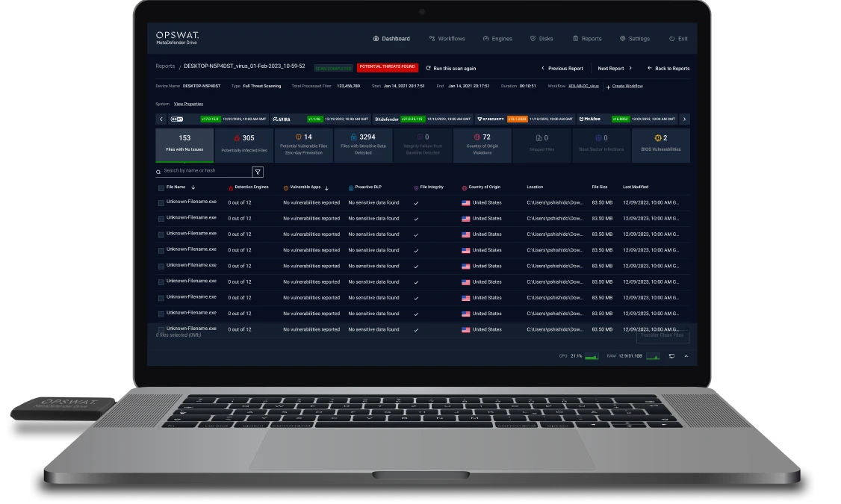The width and height of the screenshot is (841, 504).
Task: Go to the Engines page
Action: [x=497, y=39]
